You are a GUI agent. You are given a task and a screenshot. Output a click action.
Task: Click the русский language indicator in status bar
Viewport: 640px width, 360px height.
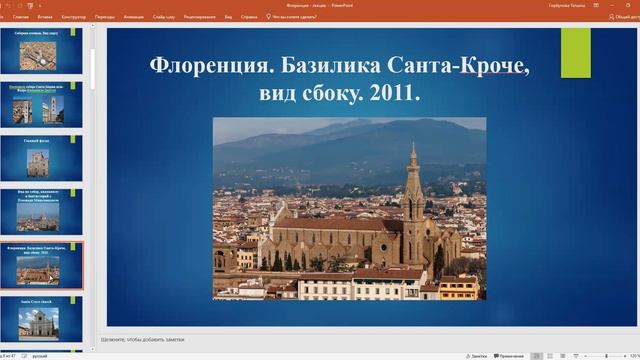click(40, 356)
